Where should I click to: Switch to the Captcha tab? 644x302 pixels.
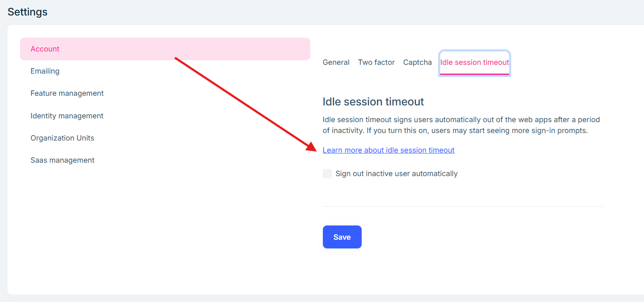(x=417, y=62)
